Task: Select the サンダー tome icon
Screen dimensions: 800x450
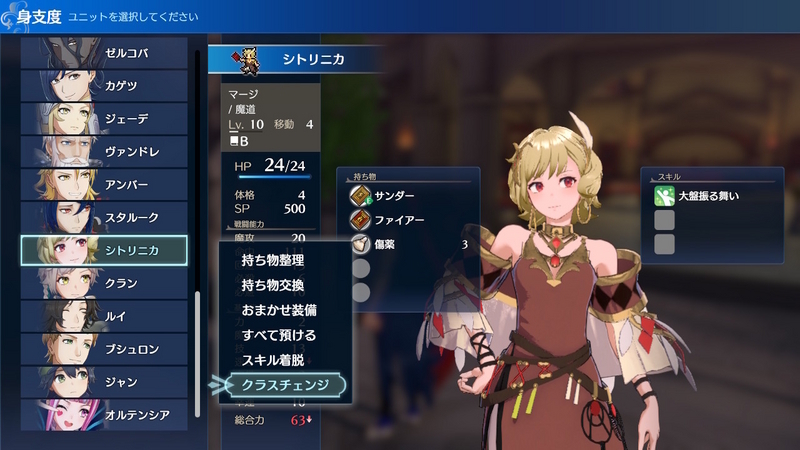Action: [360, 195]
